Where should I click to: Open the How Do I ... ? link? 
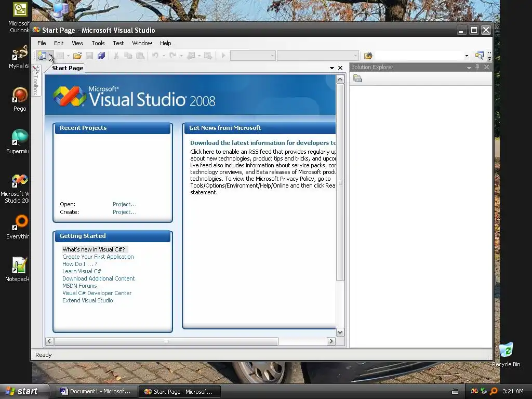tap(79, 264)
